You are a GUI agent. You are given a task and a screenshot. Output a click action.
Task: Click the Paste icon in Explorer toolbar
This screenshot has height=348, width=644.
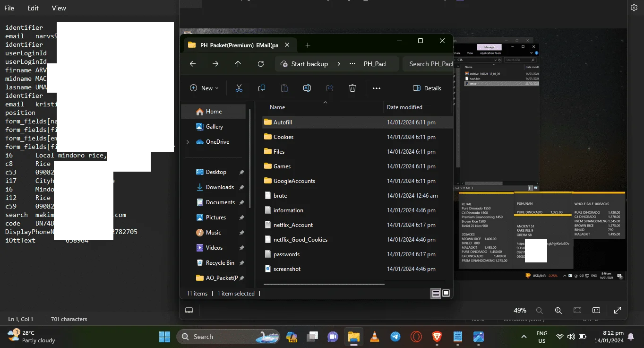pyautogui.click(x=284, y=88)
